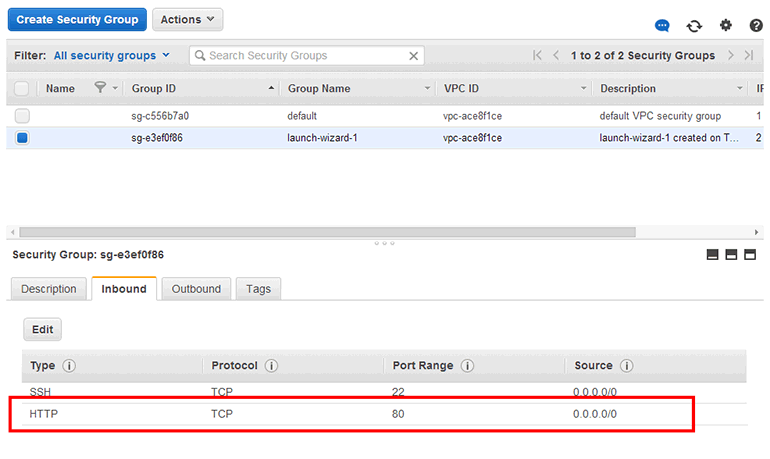Open the Actions dropdown menu
Image resolution: width=770 pixels, height=459 pixels.
click(187, 19)
